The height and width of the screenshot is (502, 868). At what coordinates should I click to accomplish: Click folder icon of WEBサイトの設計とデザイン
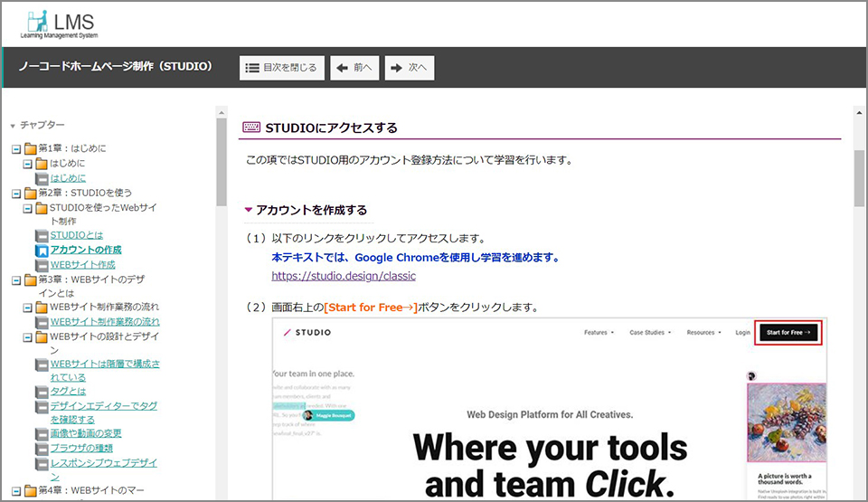(42, 336)
